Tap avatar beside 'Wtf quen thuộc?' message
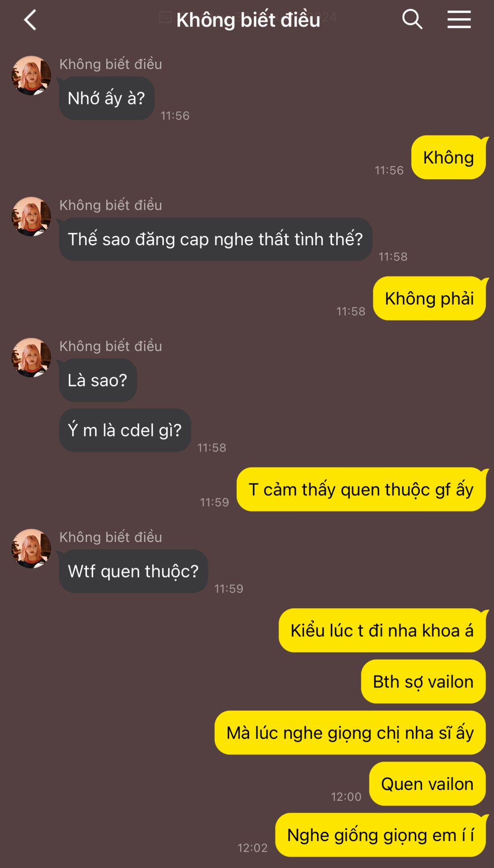This screenshot has width=494, height=868. (x=31, y=548)
